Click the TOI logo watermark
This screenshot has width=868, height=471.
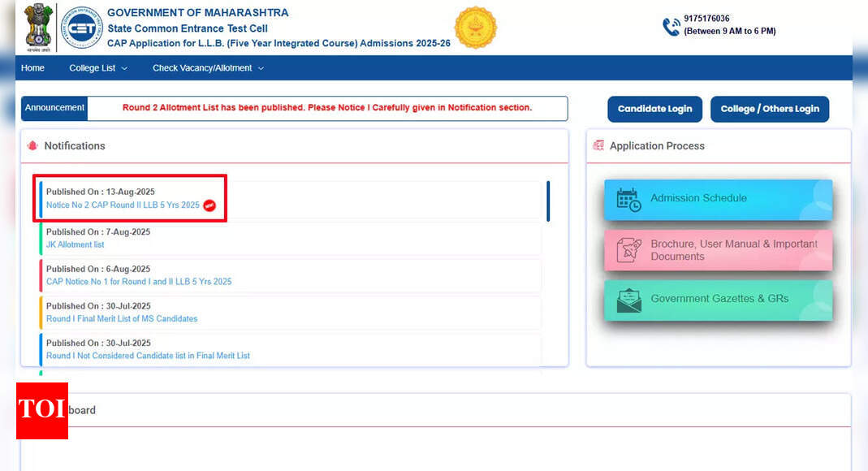coord(42,410)
